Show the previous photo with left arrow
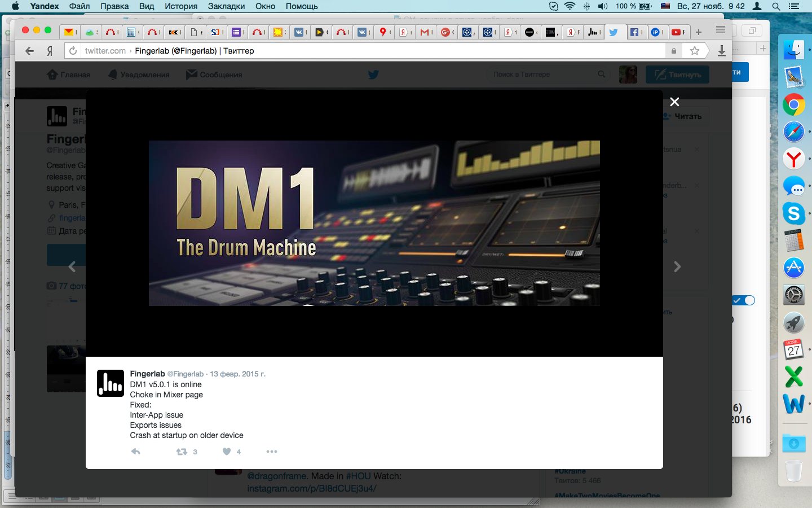 click(x=72, y=266)
